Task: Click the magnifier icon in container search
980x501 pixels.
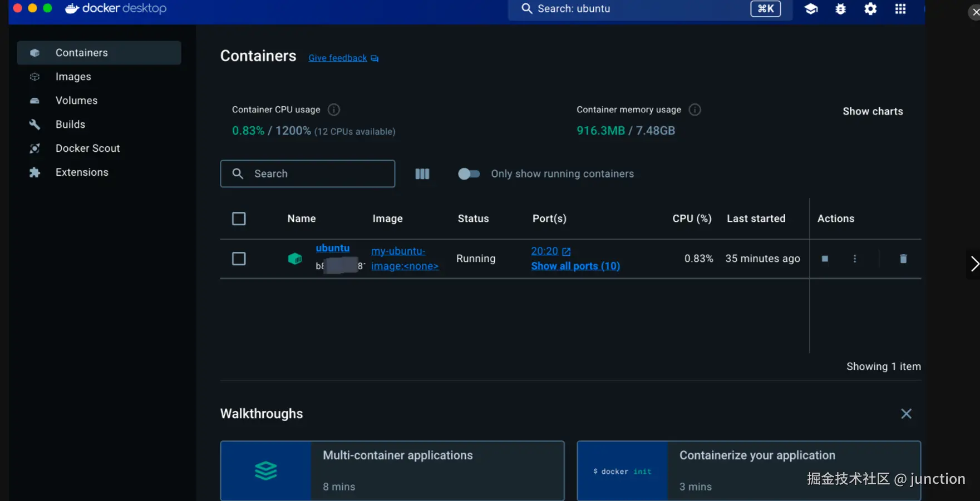Action: point(238,173)
